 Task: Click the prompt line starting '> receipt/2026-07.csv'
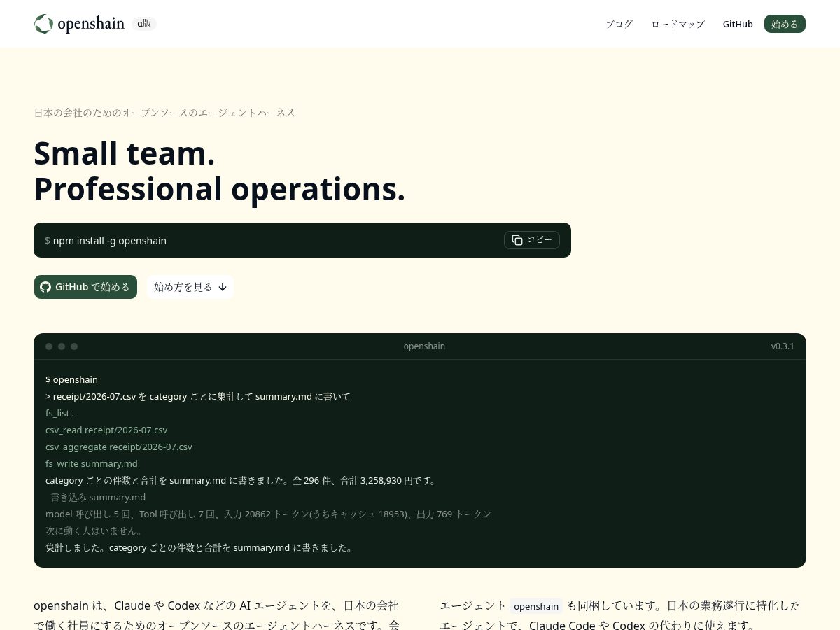click(197, 396)
